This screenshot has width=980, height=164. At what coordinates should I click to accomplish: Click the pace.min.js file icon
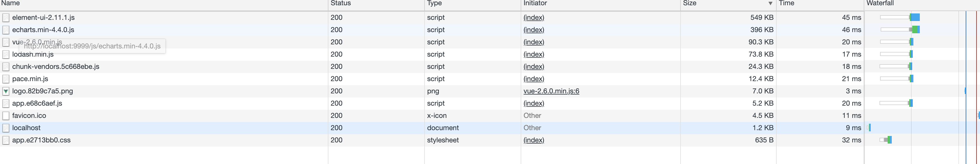click(6, 79)
